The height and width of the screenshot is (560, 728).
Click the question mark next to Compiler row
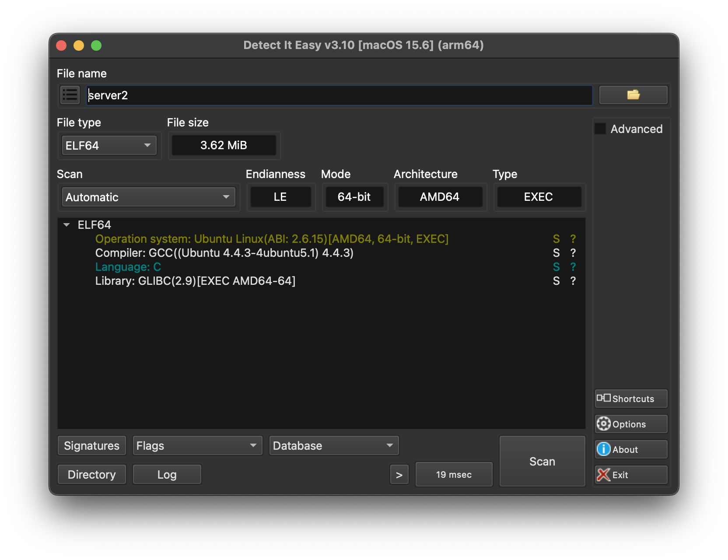[572, 253]
